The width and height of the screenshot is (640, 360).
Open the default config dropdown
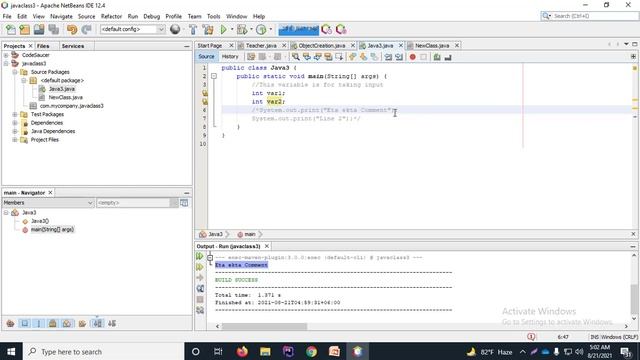[161, 29]
